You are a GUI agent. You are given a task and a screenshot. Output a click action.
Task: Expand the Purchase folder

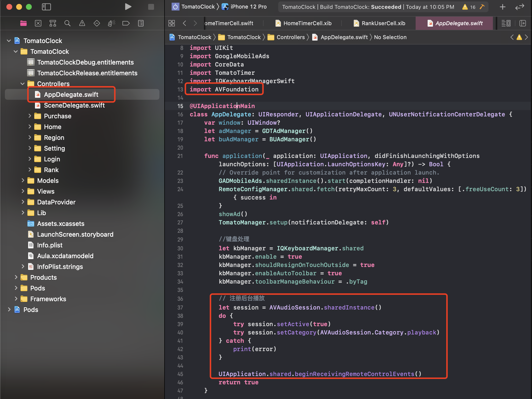(30, 116)
